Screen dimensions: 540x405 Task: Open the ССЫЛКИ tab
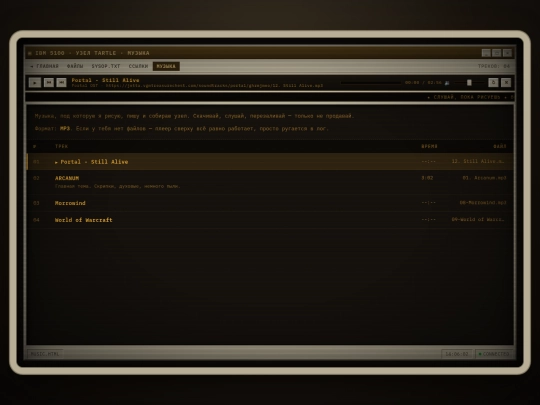[x=138, y=66]
